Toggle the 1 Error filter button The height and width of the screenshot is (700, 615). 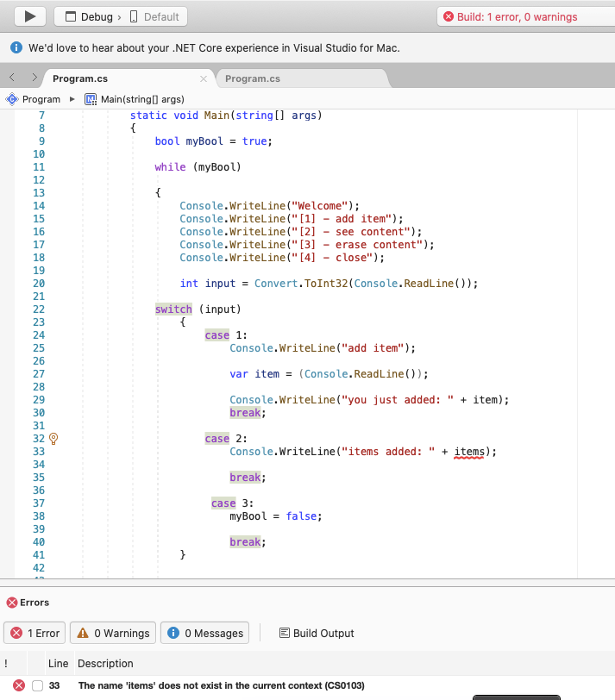coord(35,633)
